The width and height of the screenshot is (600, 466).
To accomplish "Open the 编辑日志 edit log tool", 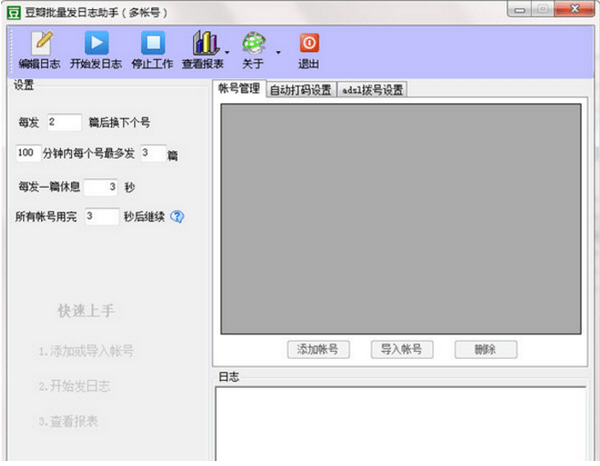I will (40, 50).
